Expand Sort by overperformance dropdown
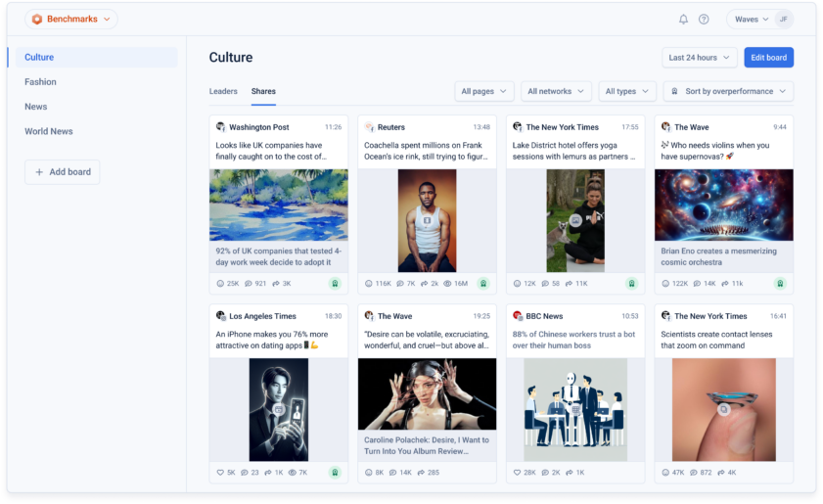 point(728,91)
